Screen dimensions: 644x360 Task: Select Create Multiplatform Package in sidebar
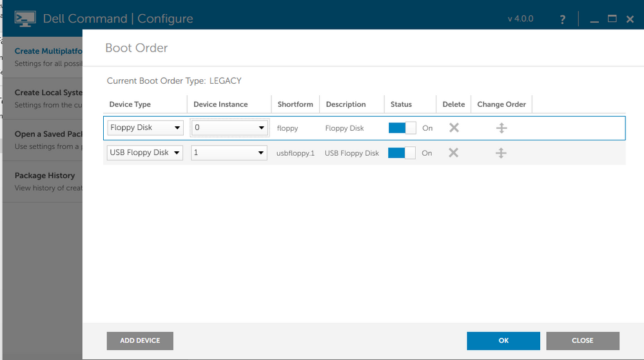[43, 57]
